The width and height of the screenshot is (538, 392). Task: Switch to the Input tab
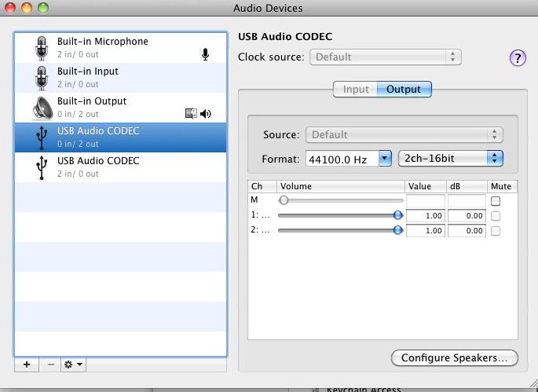click(x=356, y=90)
